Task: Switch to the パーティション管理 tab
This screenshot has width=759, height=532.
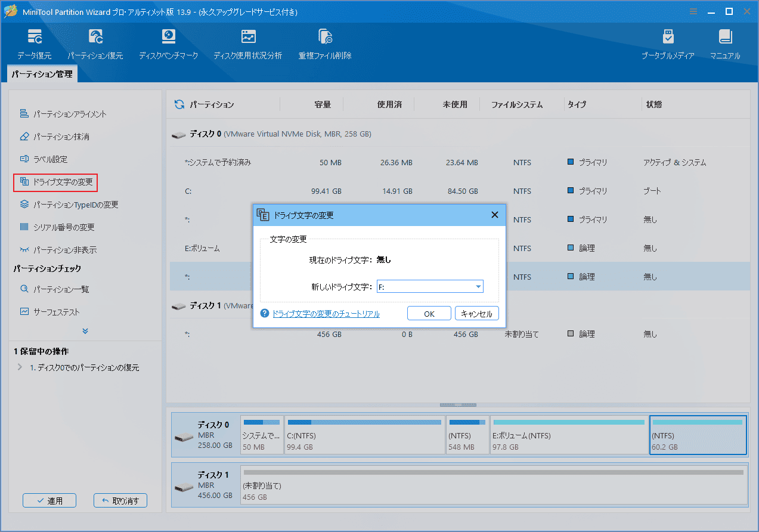Action: tap(42, 75)
